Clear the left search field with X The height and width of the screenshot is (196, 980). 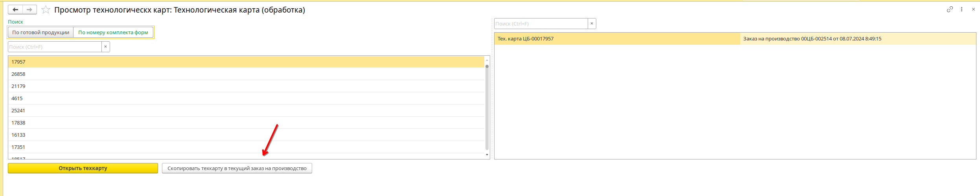coord(105,47)
